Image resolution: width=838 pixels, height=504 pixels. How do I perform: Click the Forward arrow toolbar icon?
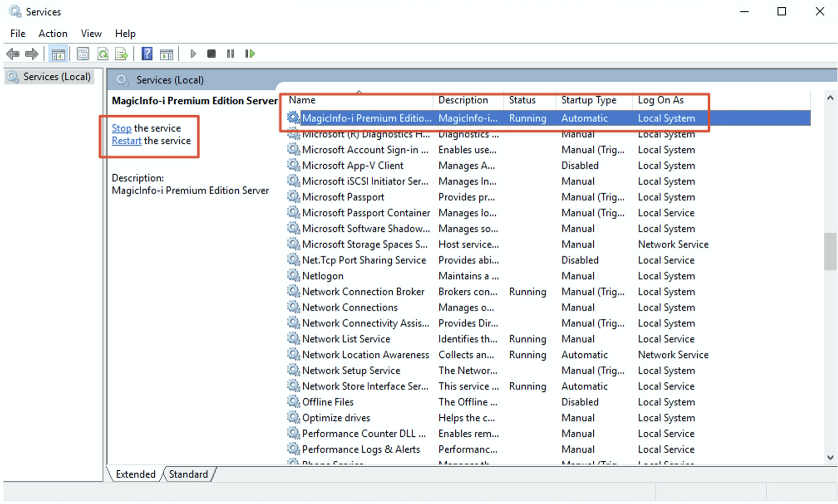[x=32, y=54]
